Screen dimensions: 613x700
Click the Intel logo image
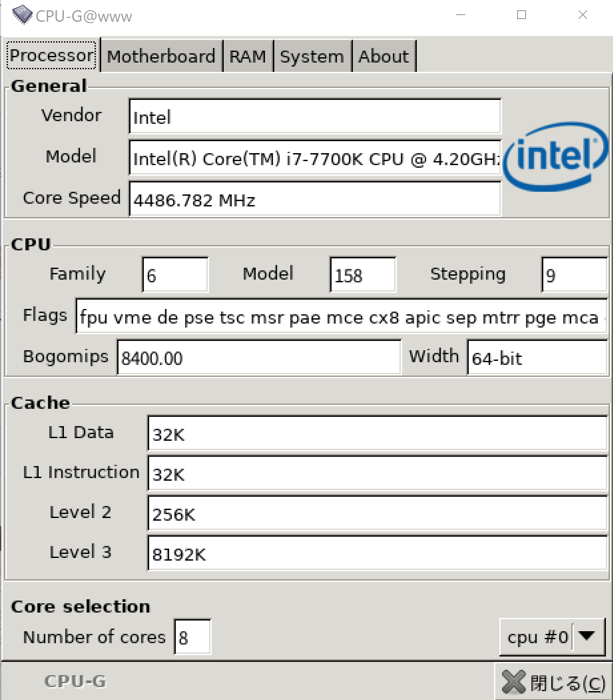556,156
